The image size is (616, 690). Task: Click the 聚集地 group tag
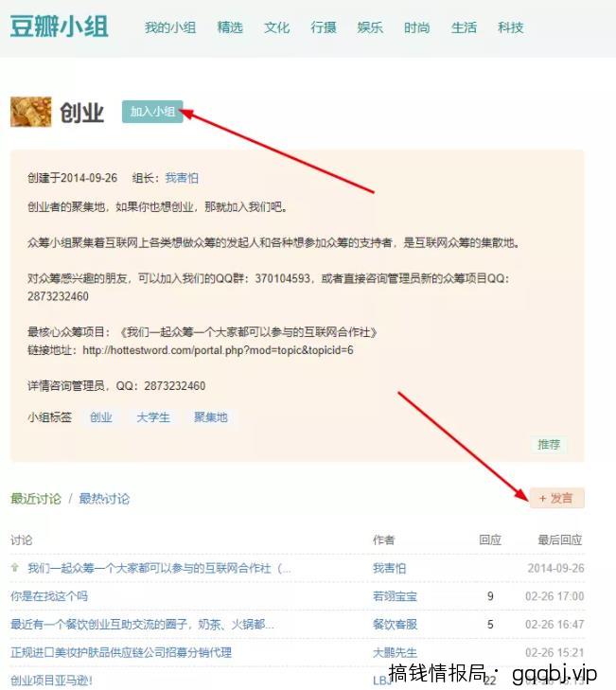click(x=211, y=417)
